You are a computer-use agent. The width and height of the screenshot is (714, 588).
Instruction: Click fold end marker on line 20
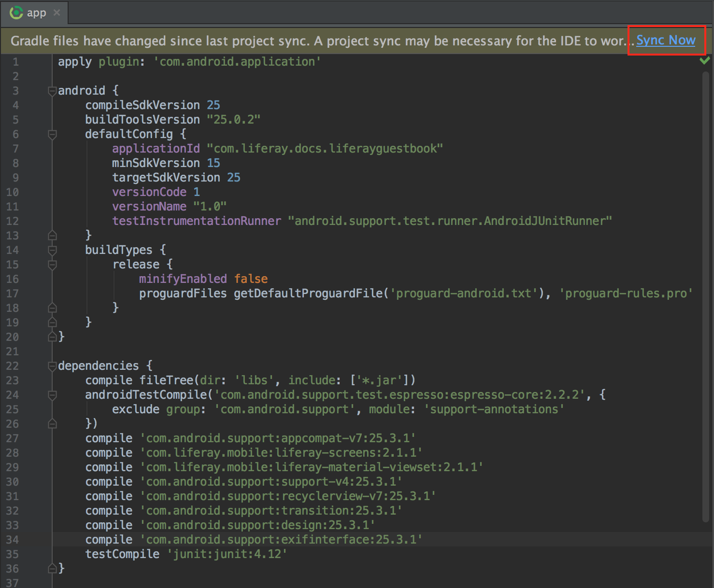(52, 337)
